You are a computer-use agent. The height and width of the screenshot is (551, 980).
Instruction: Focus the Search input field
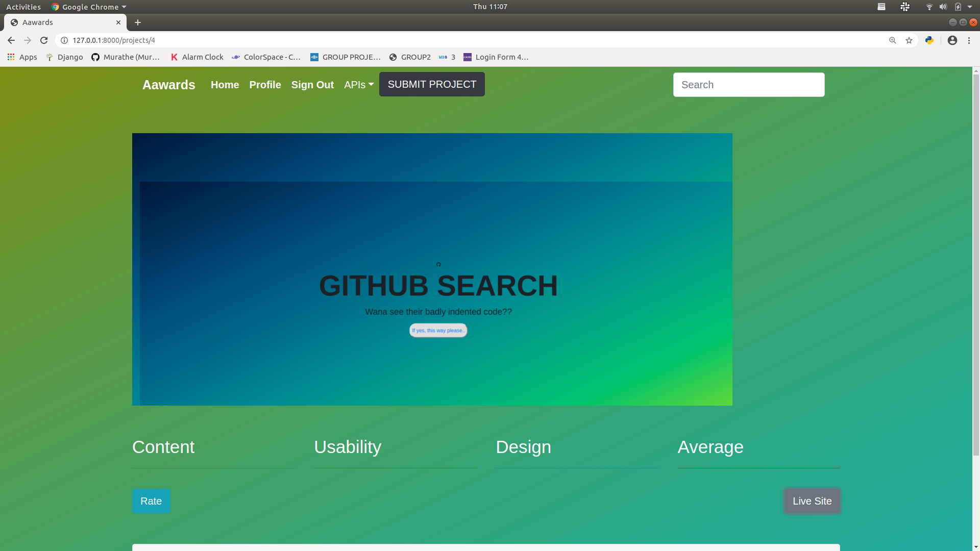click(x=748, y=85)
